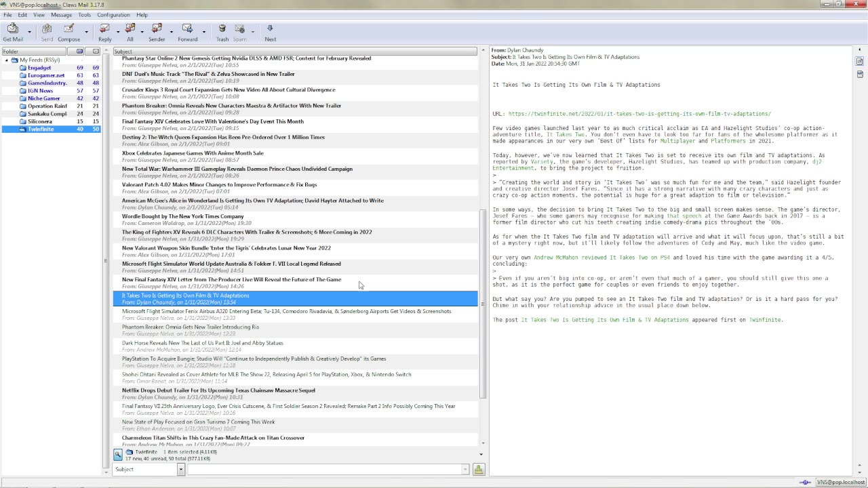The width and height of the screenshot is (868, 488).
Task: Click the message list vertical scrollbar
Action: pyautogui.click(x=483, y=303)
